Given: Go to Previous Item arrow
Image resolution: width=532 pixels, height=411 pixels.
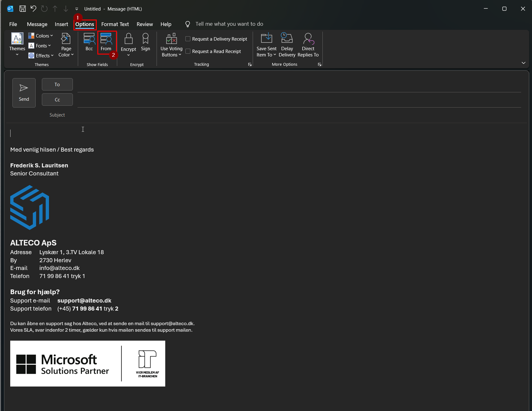Looking at the screenshot, I should tap(55, 9).
